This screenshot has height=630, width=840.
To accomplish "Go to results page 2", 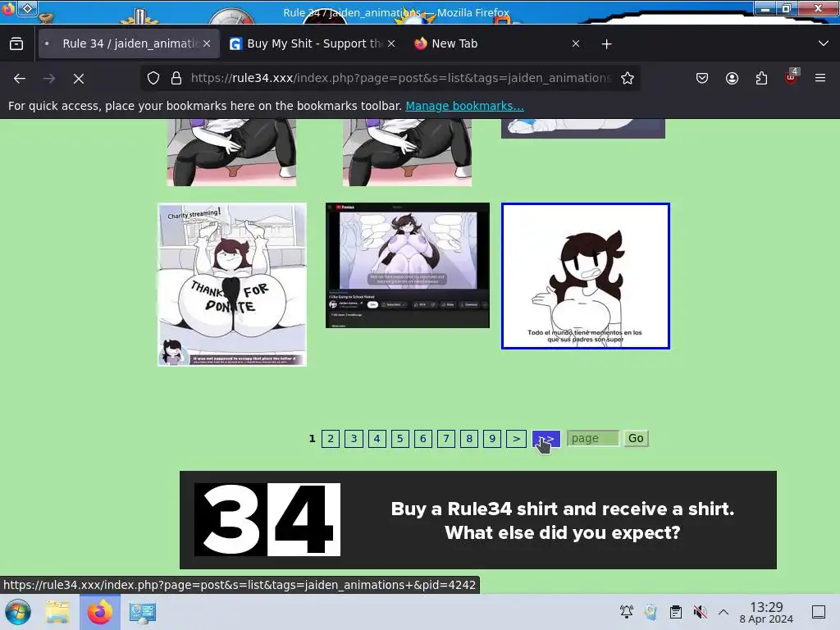I will coord(331,439).
